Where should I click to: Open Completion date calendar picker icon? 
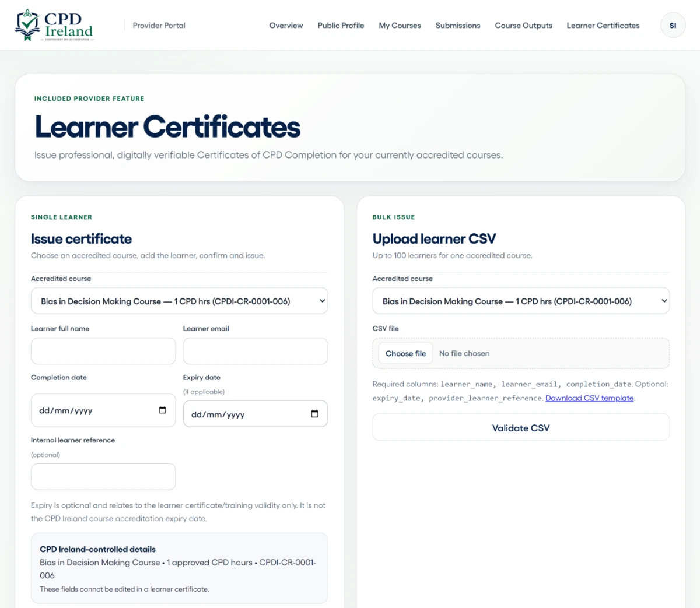coord(163,410)
